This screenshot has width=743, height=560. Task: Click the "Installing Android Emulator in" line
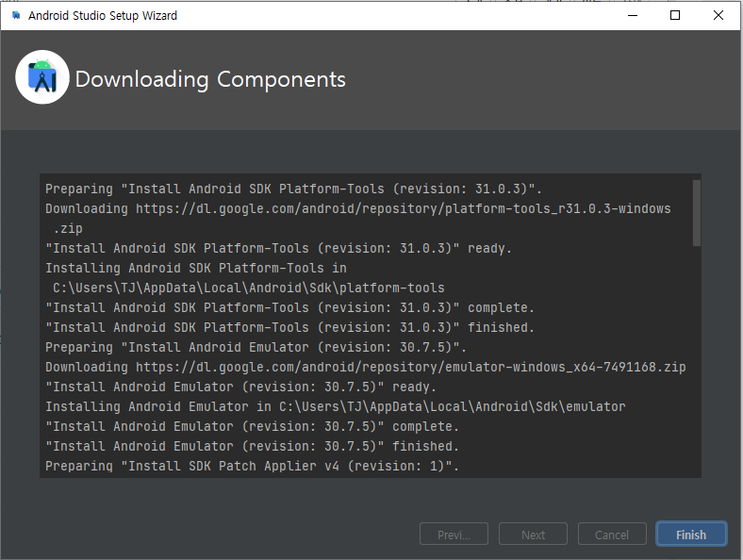[335, 407]
